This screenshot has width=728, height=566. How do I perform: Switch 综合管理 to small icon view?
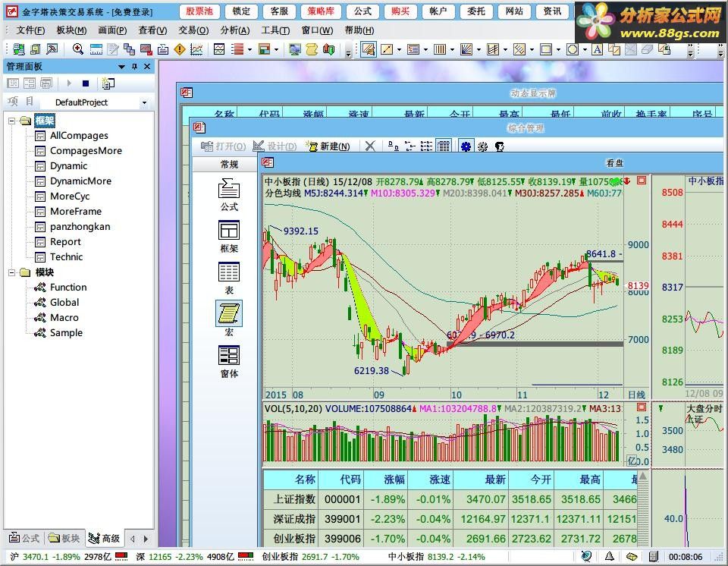[410, 146]
